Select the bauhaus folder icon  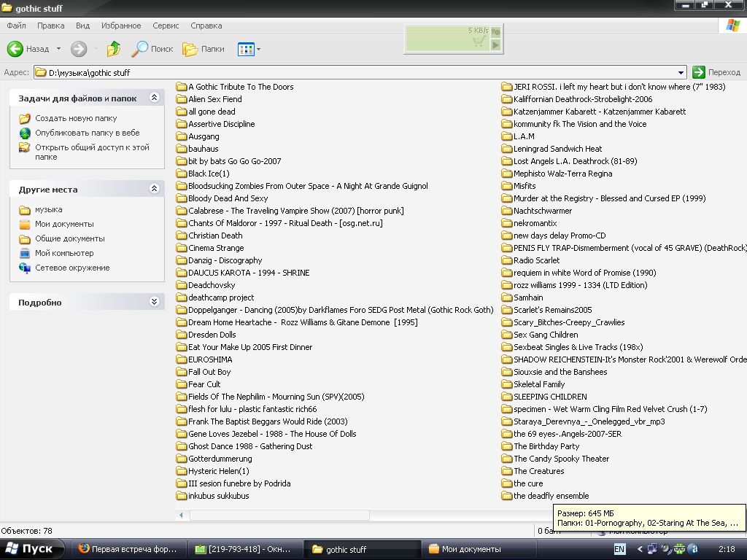(x=181, y=149)
